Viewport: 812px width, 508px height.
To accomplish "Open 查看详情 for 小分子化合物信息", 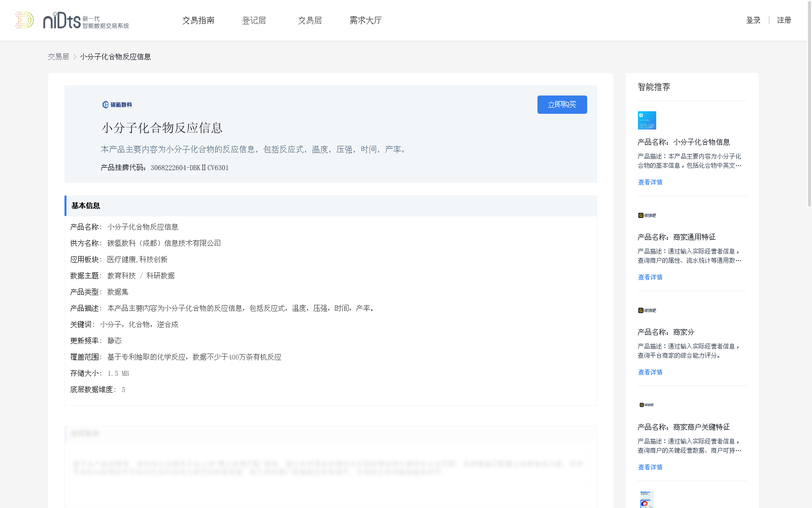I will tap(650, 182).
